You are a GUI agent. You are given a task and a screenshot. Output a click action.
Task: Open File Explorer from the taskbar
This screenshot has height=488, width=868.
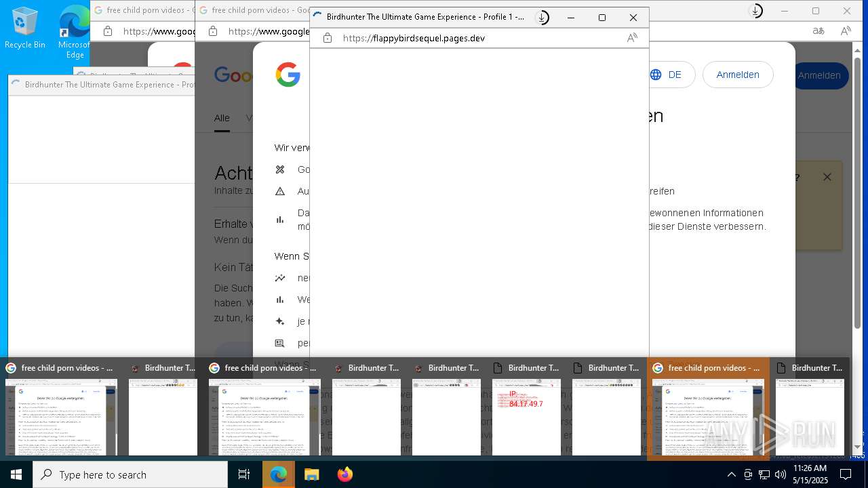(x=311, y=474)
